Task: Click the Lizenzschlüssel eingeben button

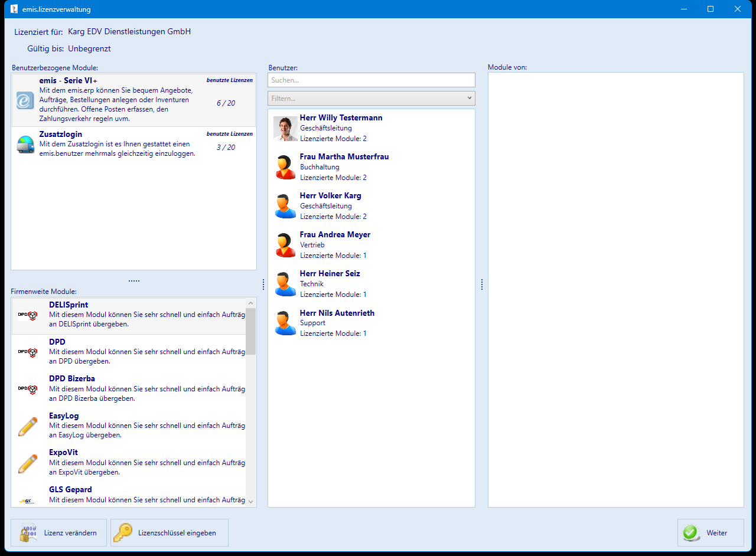Action: (170, 533)
